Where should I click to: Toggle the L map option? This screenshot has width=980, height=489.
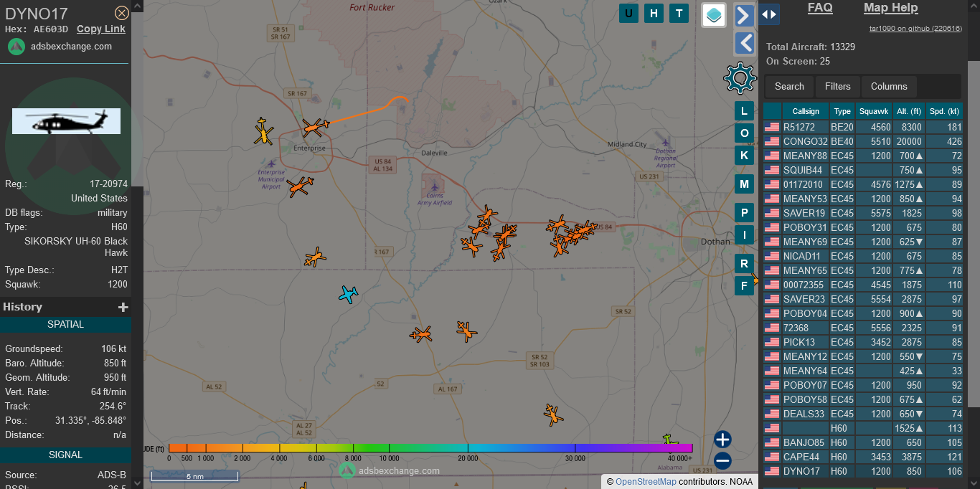tap(745, 110)
